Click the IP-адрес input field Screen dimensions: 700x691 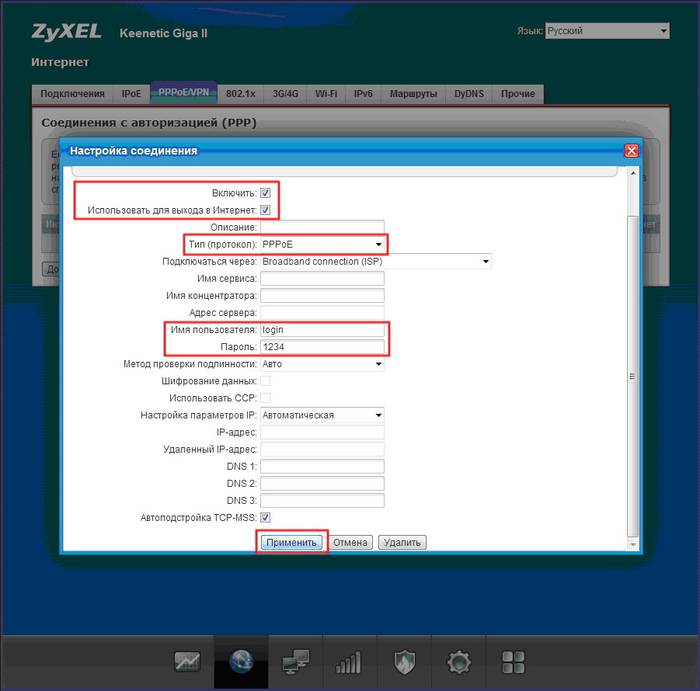pyautogui.click(x=322, y=432)
